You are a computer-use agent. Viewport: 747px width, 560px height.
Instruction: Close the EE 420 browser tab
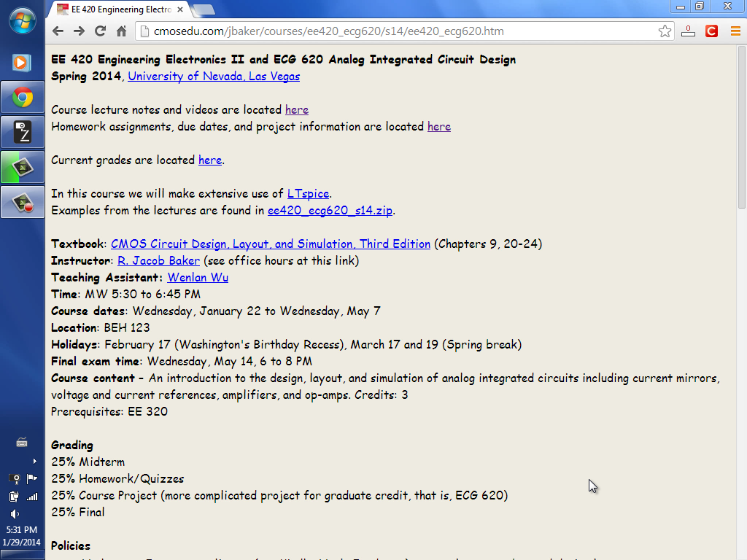point(180,9)
